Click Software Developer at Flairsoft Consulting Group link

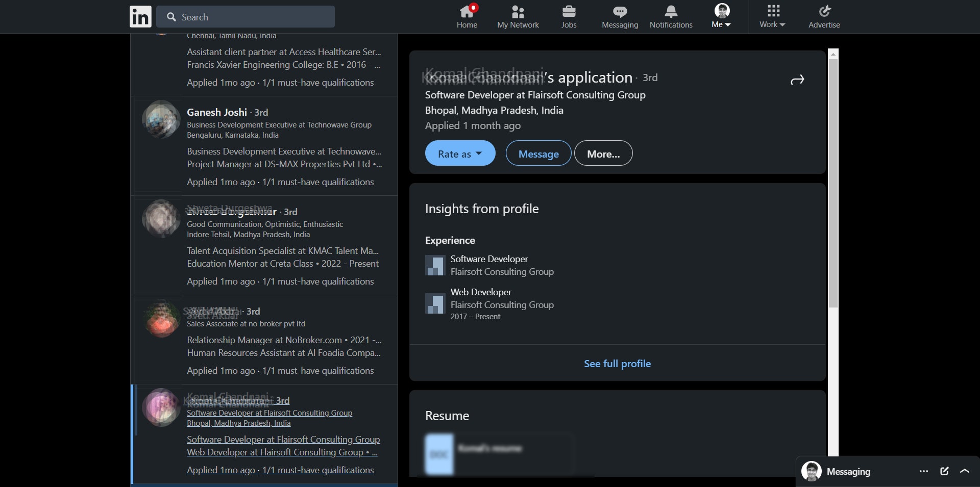(x=283, y=440)
